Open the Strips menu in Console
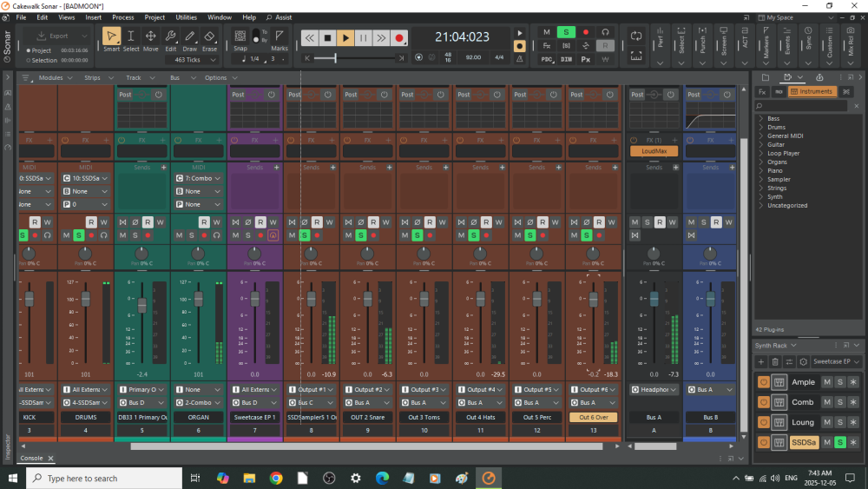The height and width of the screenshot is (489, 868). 92,77
